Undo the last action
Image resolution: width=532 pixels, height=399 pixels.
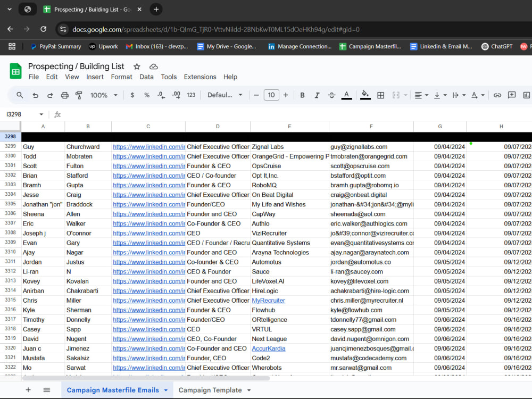pos(35,95)
